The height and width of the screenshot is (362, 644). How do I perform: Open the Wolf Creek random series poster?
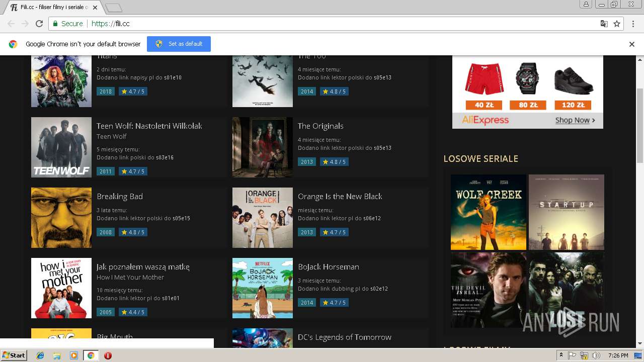(x=489, y=212)
